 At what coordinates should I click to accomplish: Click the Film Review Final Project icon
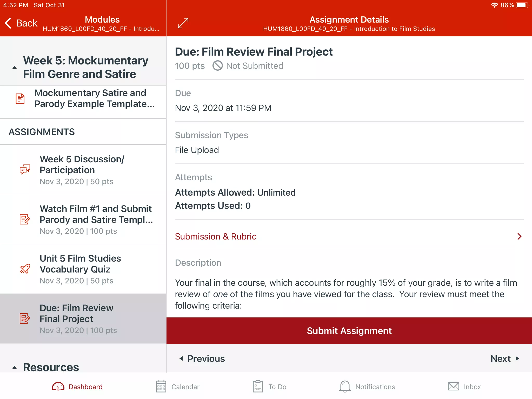pos(25,318)
